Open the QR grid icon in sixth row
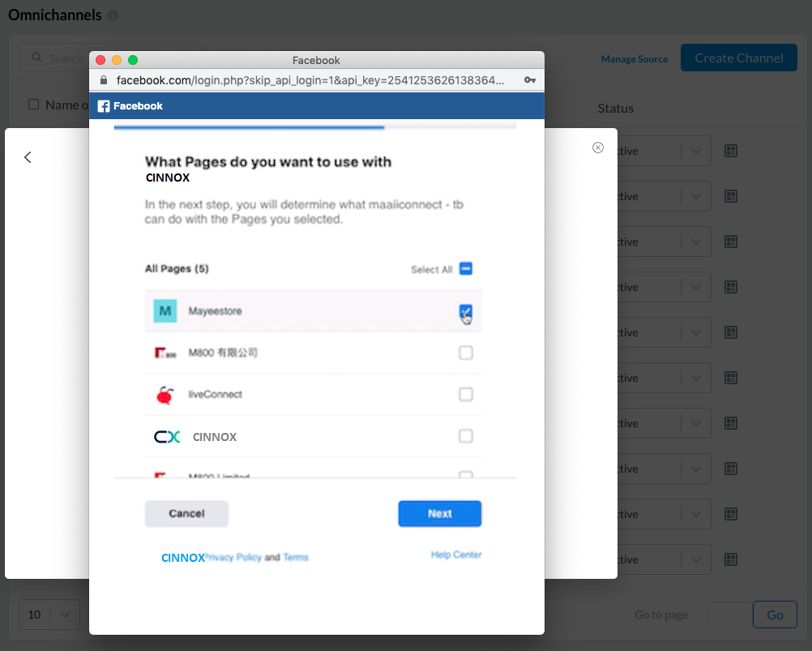Screen dimensions: 812x651 point(731,378)
